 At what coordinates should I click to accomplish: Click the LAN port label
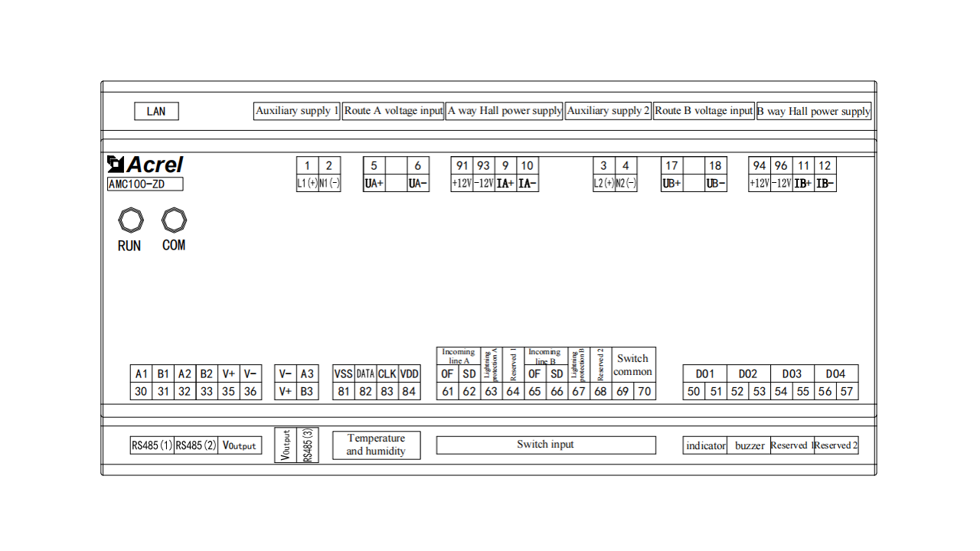156,111
